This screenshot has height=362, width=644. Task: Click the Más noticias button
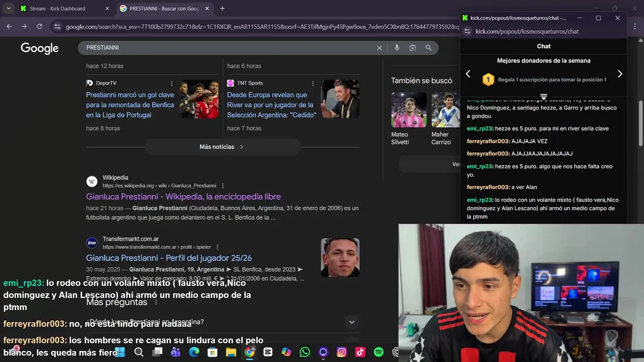pos(222,147)
